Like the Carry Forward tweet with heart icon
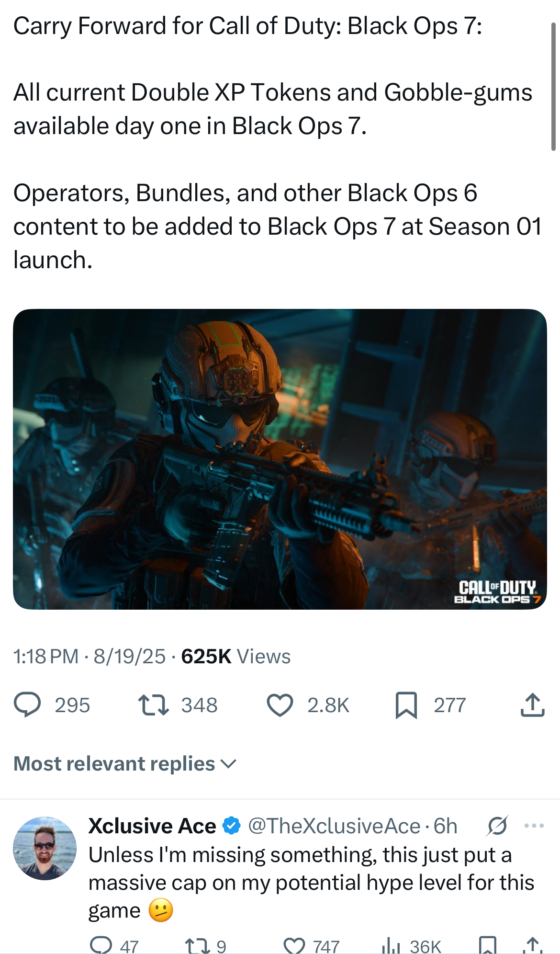Image resolution: width=560 pixels, height=954 pixels. (x=280, y=705)
